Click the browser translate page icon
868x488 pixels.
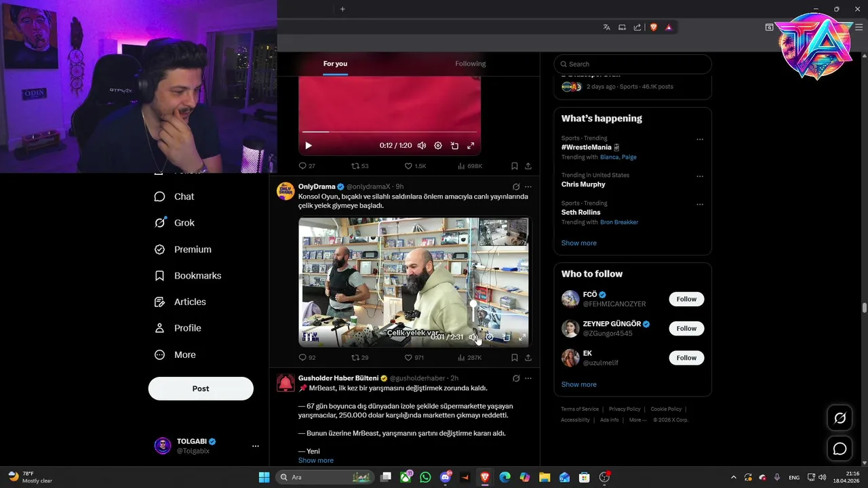607,27
